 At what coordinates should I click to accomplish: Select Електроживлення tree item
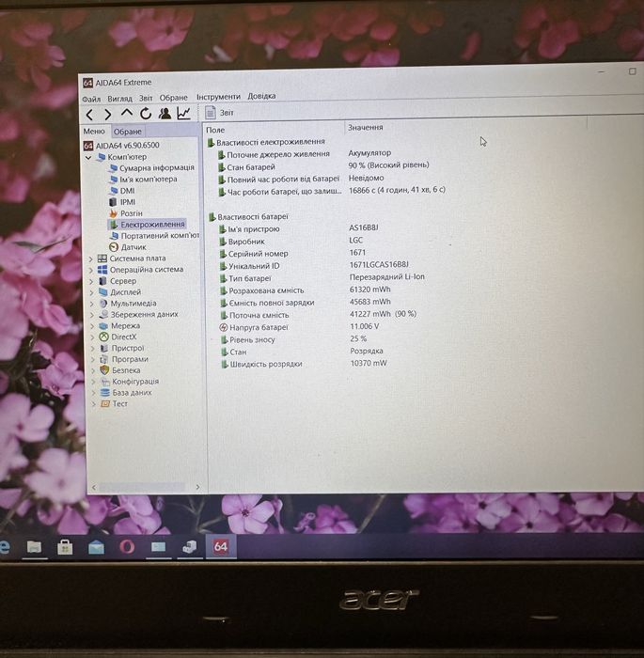(x=148, y=225)
